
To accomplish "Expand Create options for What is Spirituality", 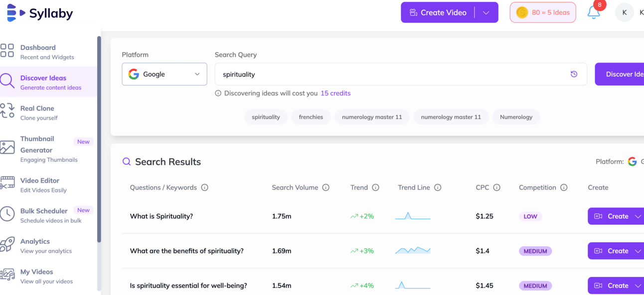I will pos(638,217).
